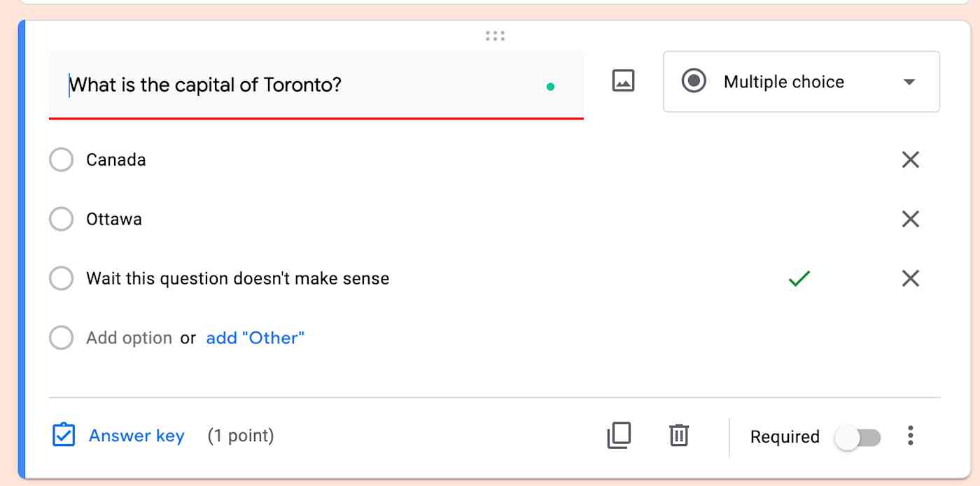Viewport: 980px width, 486px height.
Task: Click the add "Other" link
Action: pyautogui.click(x=255, y=338)
